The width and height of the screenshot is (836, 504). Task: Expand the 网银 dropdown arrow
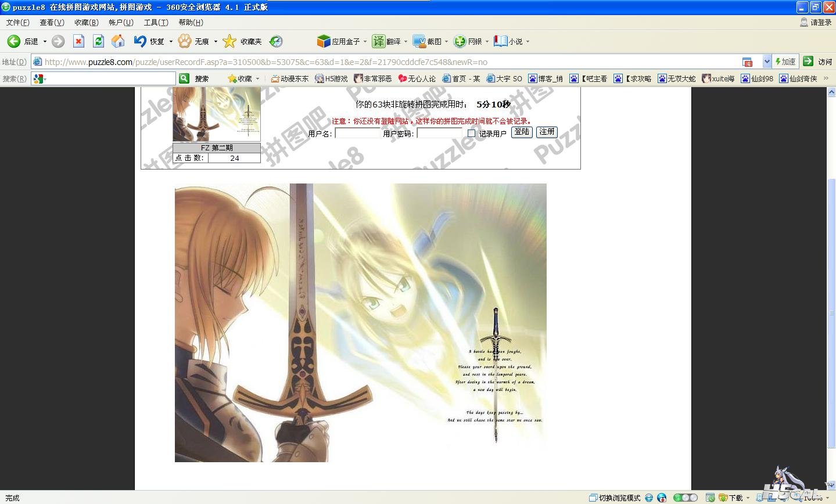tap(487, 42)
